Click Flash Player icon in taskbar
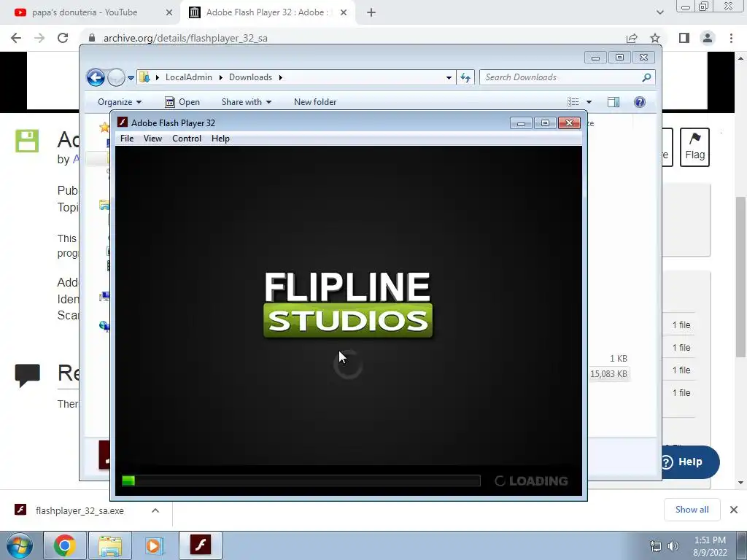 tap(201, 545)
